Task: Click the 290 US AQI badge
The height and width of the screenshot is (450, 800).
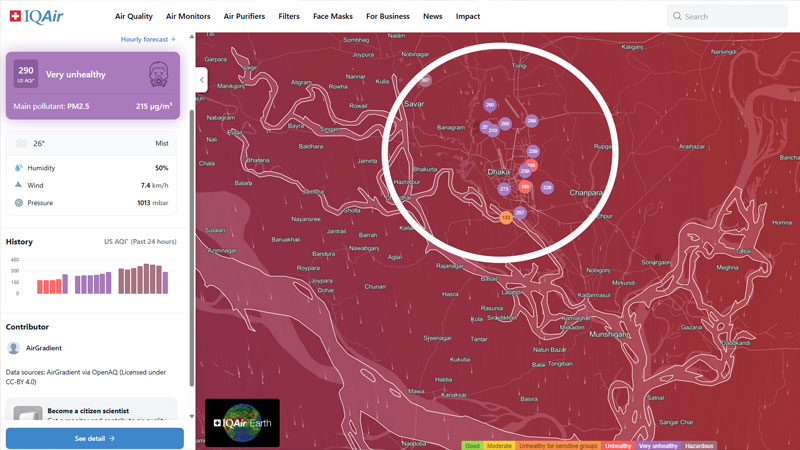Action: point(26,74)
